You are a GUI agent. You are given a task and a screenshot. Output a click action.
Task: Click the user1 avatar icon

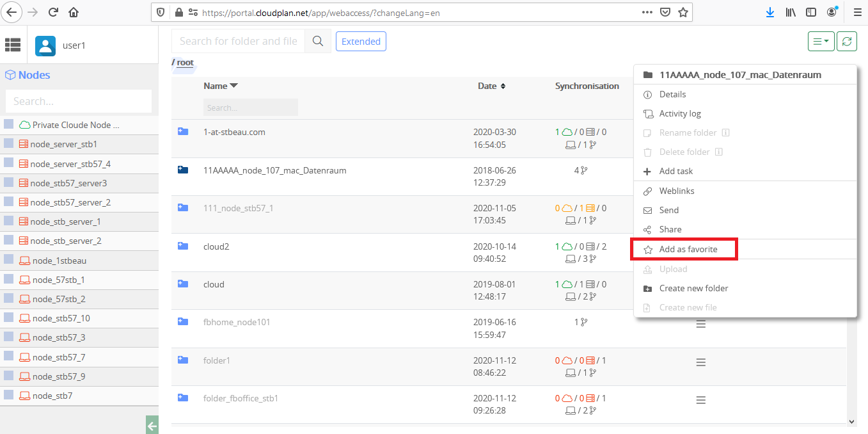45,45
